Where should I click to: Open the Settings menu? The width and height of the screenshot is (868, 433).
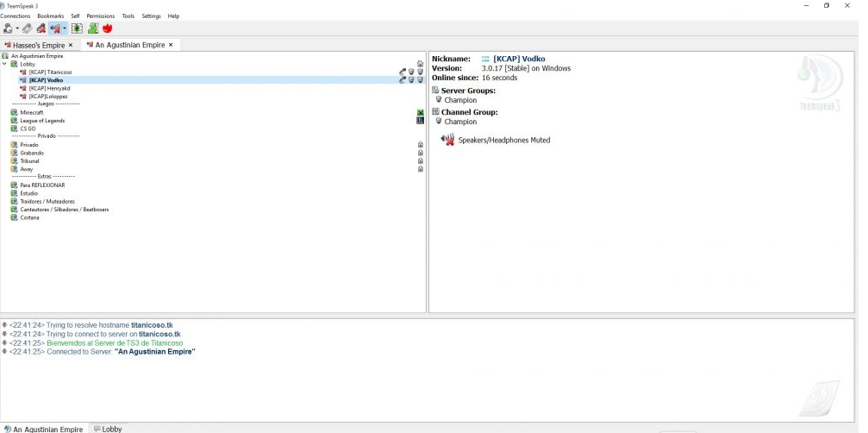[151, 16]
